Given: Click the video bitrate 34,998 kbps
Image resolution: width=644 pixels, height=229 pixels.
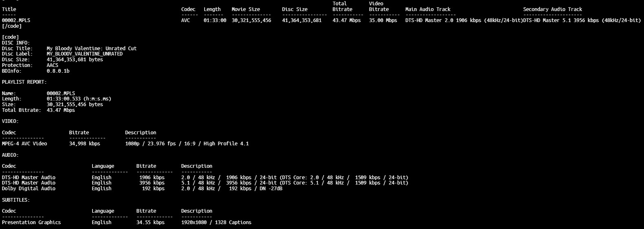Looking at the screenshot, I should (x=84, y=144).
